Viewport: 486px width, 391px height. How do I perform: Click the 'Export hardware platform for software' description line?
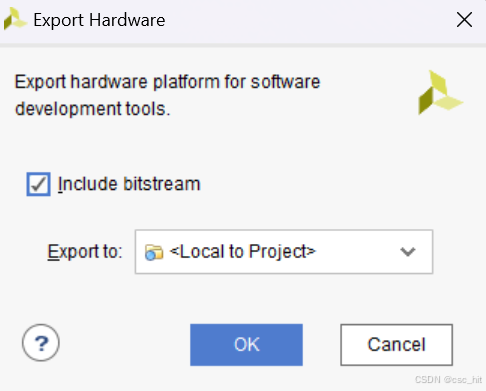(167, 82)
